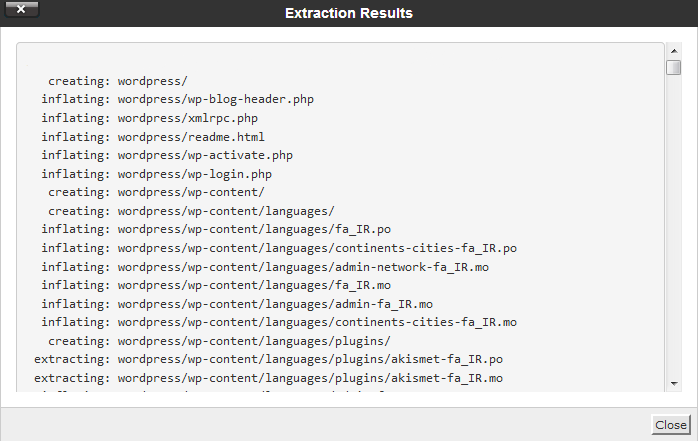Click the wp-content/languages/ creating line
The image size is (698, 441).
pos(191,211)
